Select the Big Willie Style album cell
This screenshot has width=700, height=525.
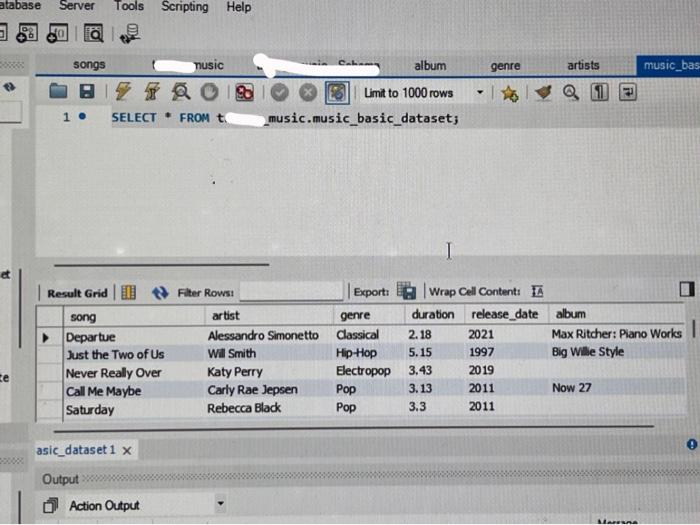click(x=616, y=352)
